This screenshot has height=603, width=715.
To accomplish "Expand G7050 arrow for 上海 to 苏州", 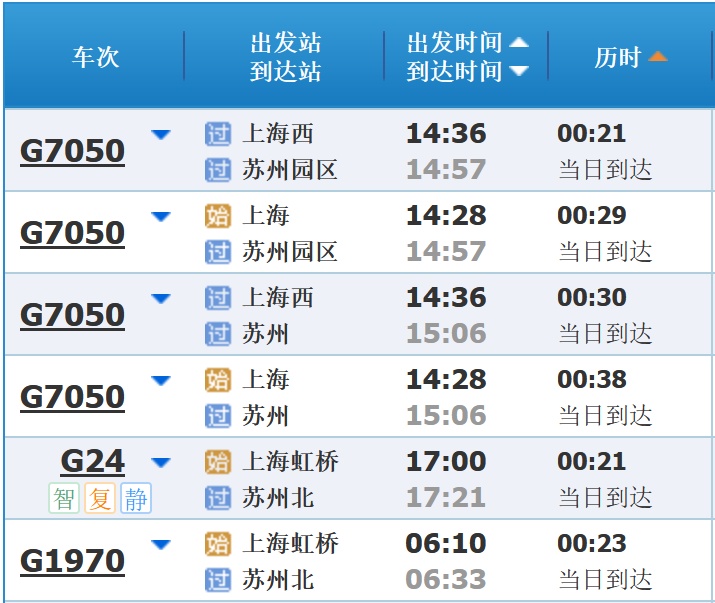I will [x=161, y=381].
